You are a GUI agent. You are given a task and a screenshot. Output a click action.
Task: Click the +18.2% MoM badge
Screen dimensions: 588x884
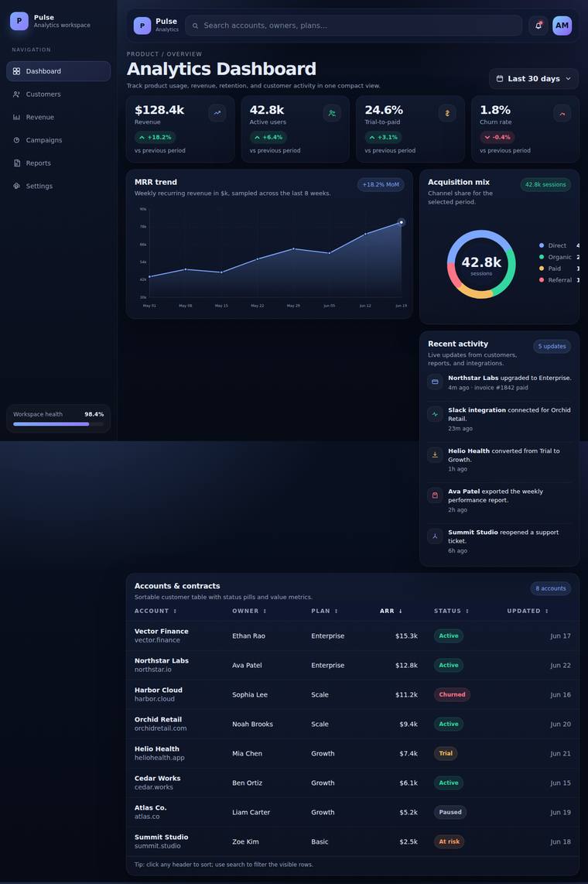coord(381,185)
